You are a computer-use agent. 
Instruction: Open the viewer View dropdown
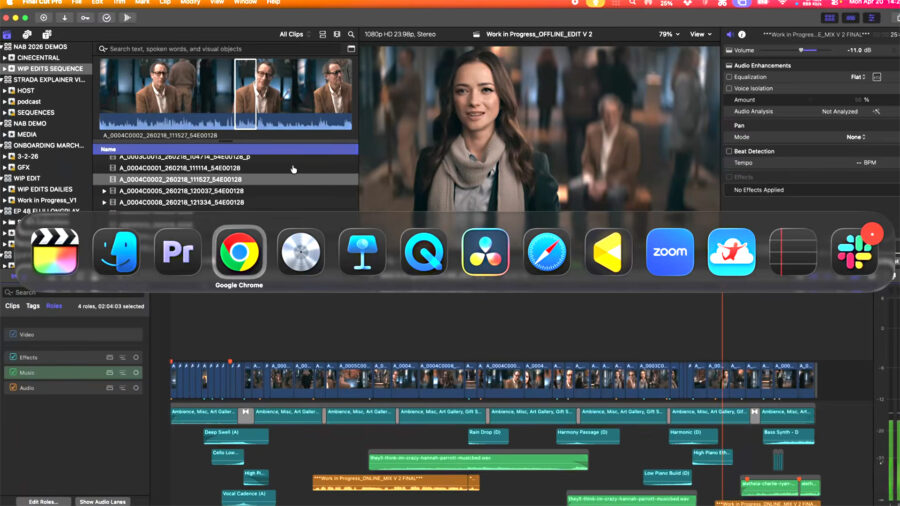(700, 34)
